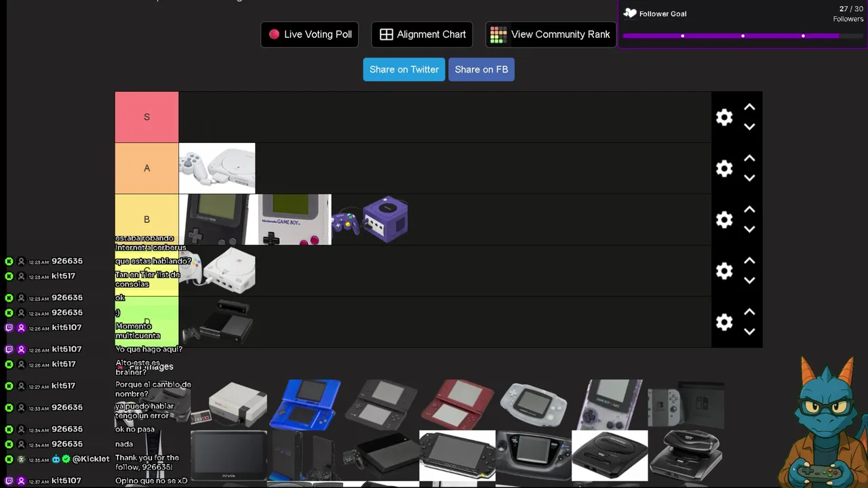This screenshot has width=868, height=488.
Task: Pick the PSP handheld image
Action: click(457, 455)
